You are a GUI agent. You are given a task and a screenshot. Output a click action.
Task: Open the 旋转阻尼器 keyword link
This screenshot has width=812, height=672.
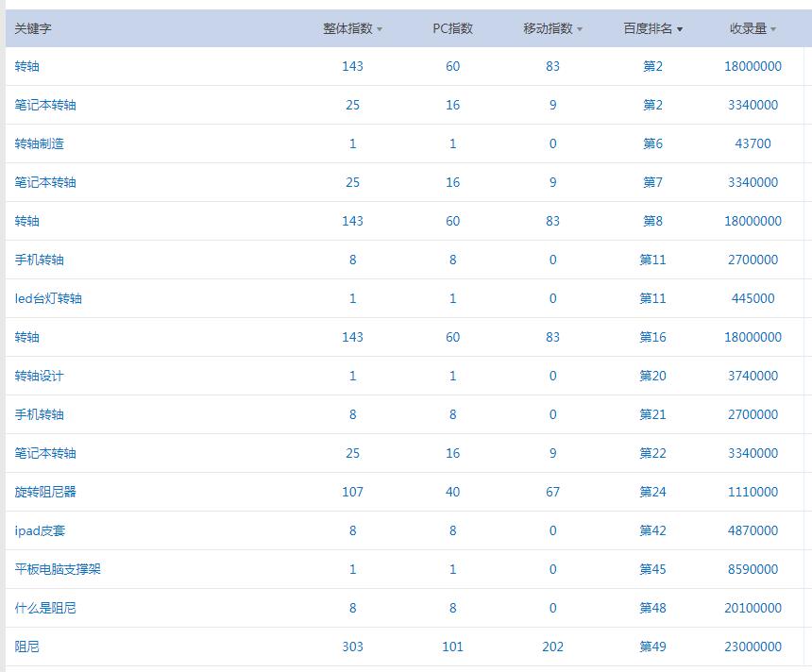45,492
